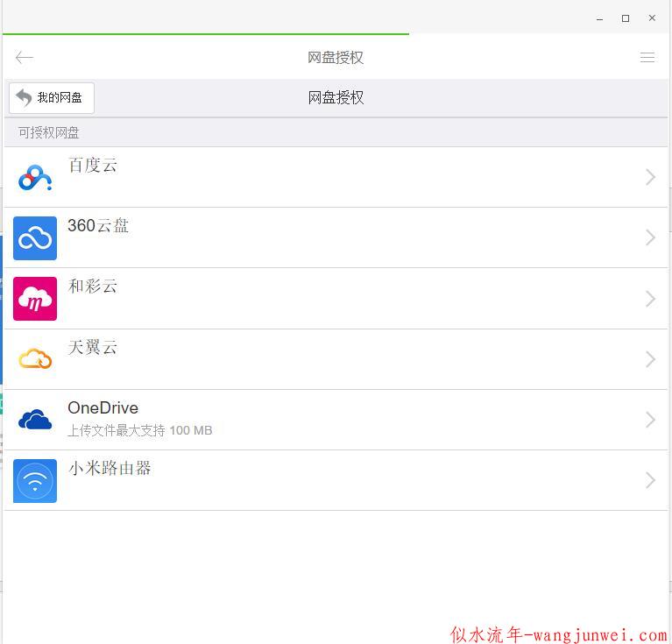Open the hamburger menu icon

[x=647, y=58]
